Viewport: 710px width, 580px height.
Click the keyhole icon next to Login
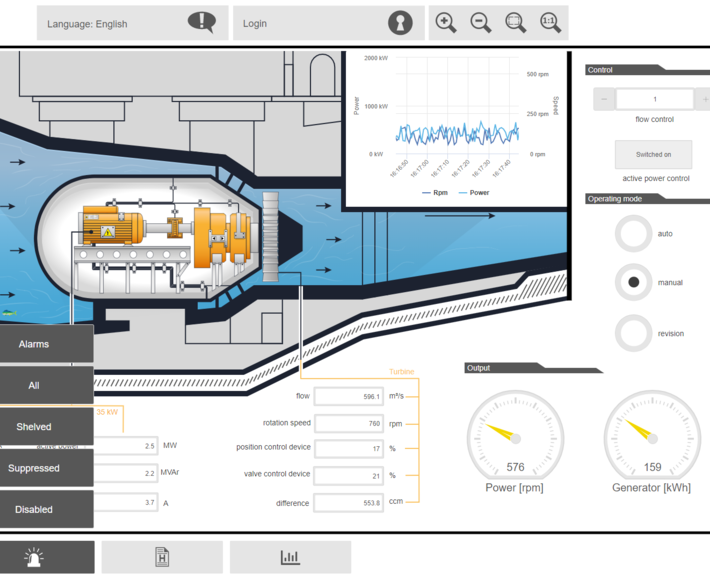pos(400,23)
